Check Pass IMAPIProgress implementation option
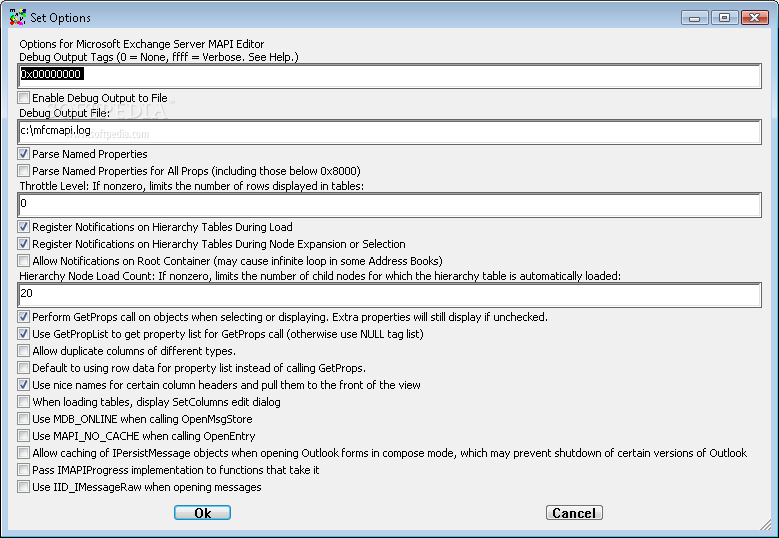The image size is (779, 538). 23,469
